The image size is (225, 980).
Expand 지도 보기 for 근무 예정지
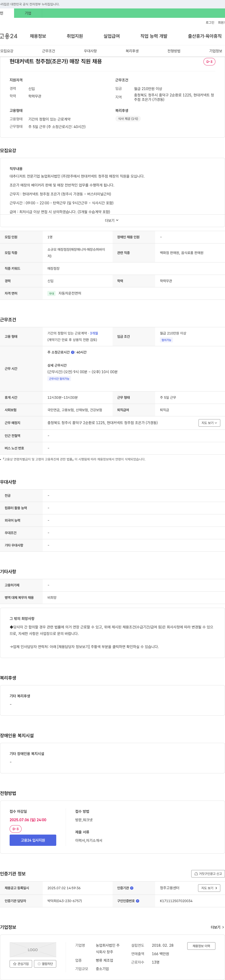(210, 423)
